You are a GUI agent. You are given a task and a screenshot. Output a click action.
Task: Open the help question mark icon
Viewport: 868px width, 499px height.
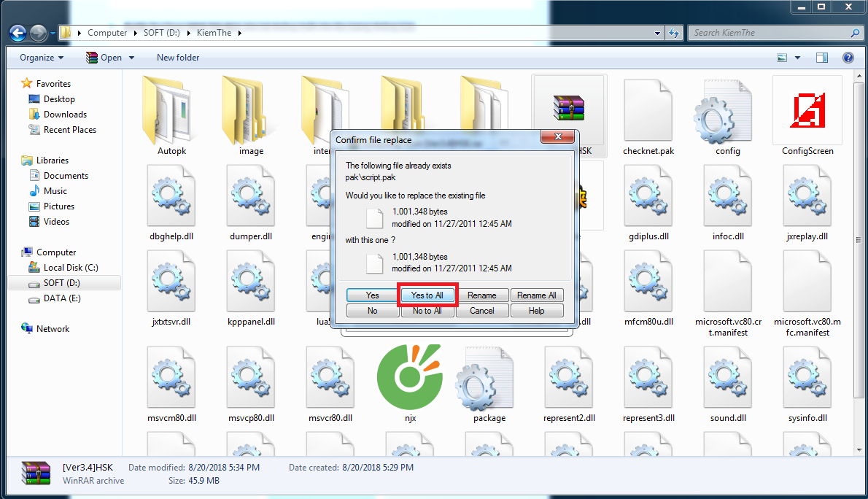(848, 58)
